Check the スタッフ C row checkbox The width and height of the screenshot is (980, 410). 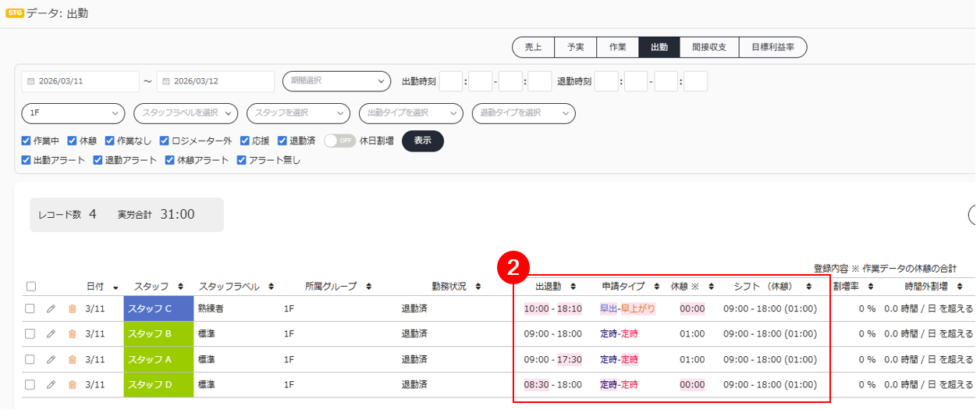(30, 308)
